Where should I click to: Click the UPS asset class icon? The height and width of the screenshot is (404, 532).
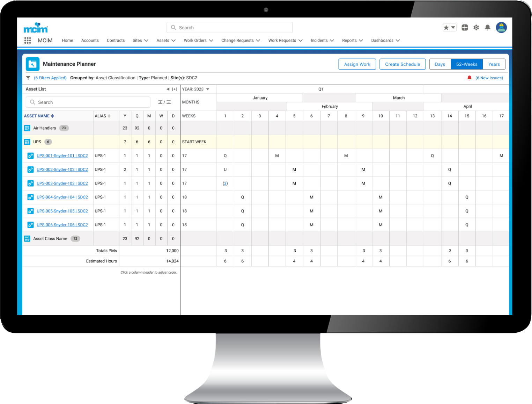(27, 142)
